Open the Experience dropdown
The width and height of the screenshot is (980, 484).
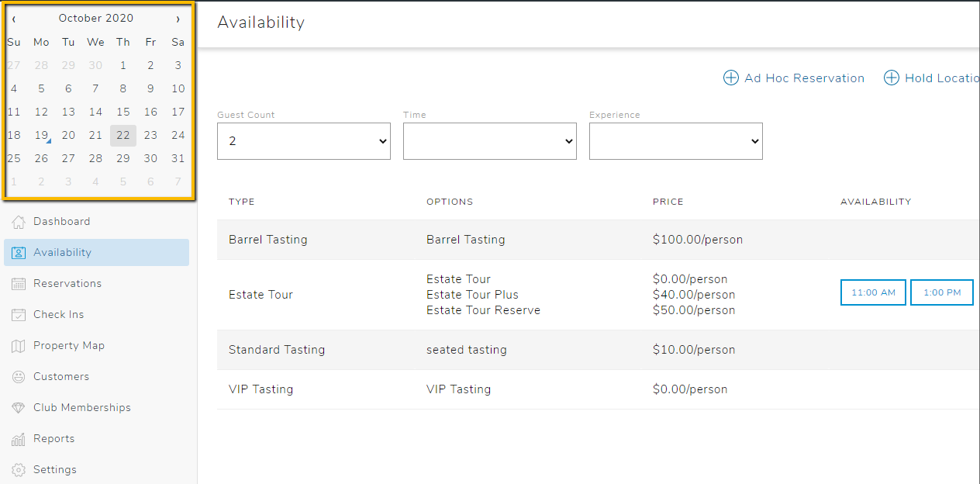(x=675, y=141)
